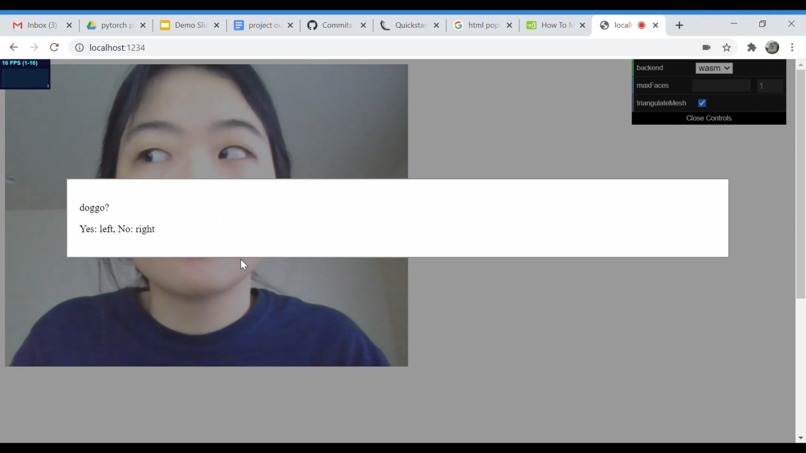Close the Demo Slides tab

click(x=216, y=25)
